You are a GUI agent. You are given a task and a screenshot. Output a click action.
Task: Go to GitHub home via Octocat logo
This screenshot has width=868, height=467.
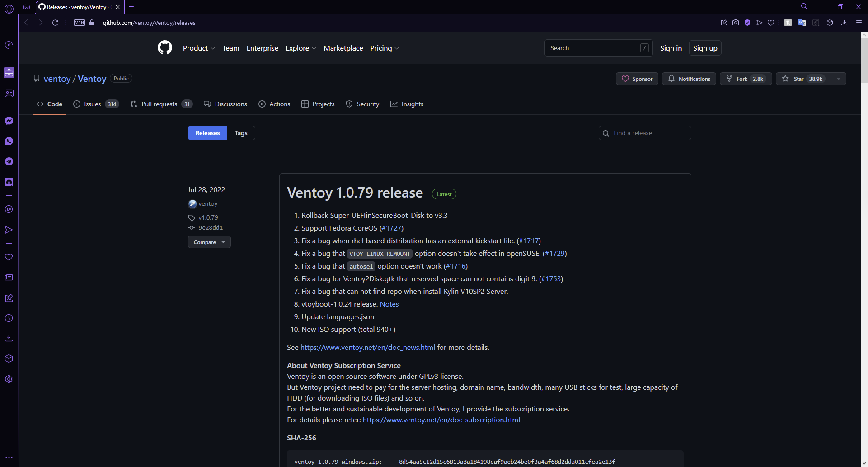(165, 48)
